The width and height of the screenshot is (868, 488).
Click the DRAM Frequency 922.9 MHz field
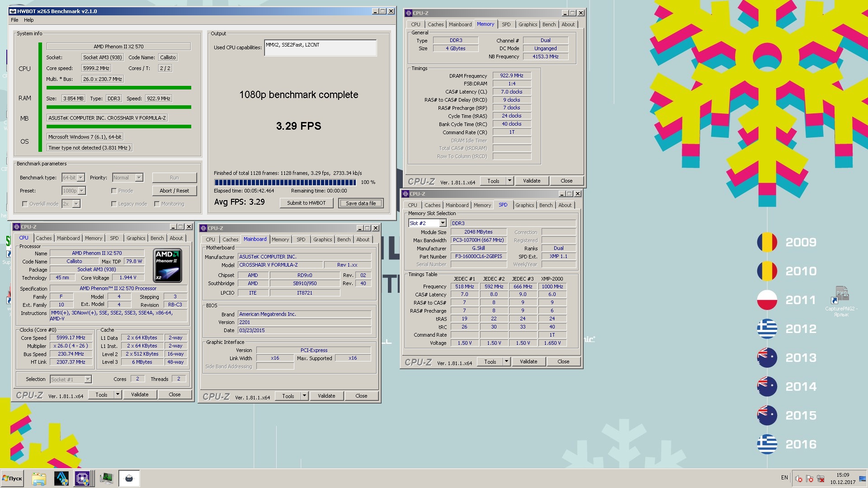[512, 75]
